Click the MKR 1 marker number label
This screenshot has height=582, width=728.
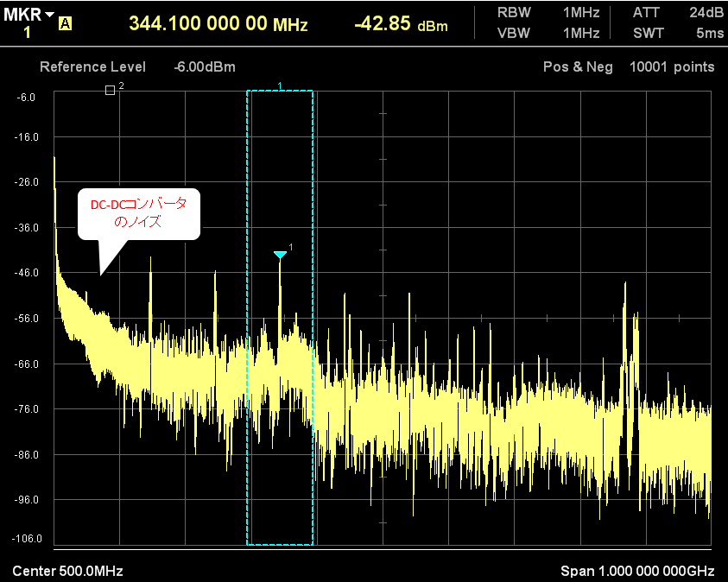pos(28,33)
